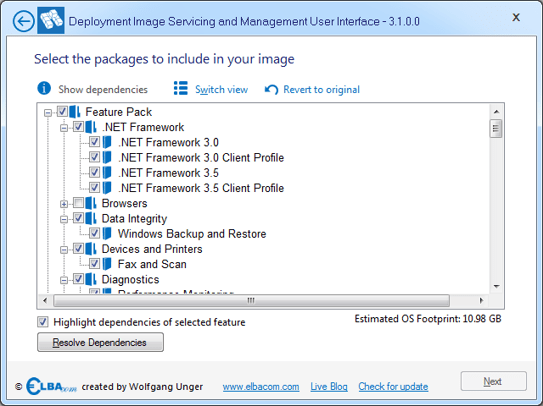Select the Fax and Scan label
The height and width of the screenshot is (406, 543).
pos(152,264)
